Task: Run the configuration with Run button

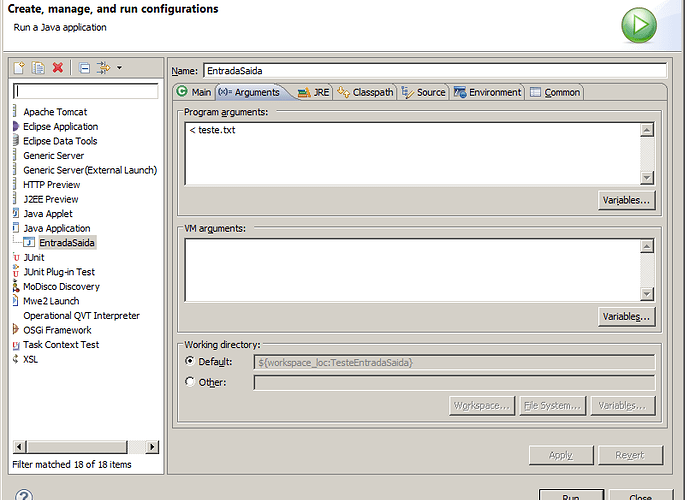Action: tap(571, 495)
